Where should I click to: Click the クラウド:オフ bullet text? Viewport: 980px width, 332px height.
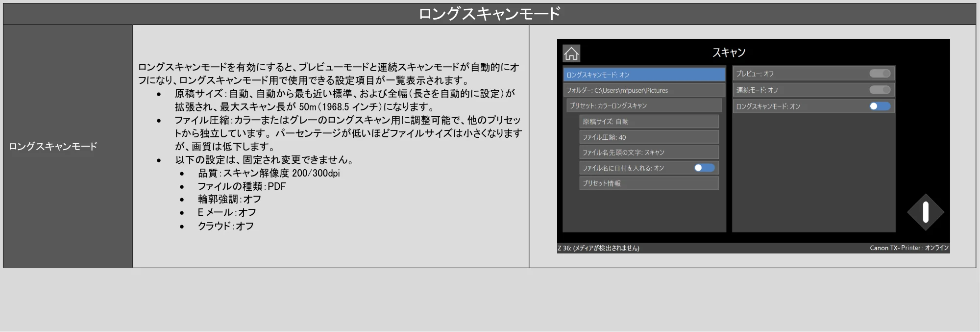(225, 226)
